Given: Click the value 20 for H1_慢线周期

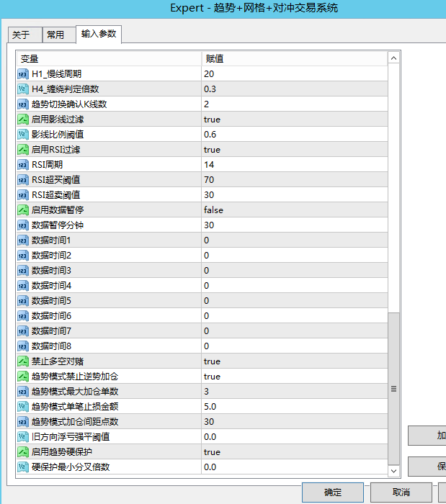Looking at the screenshot, I should [x=209, y=74].
